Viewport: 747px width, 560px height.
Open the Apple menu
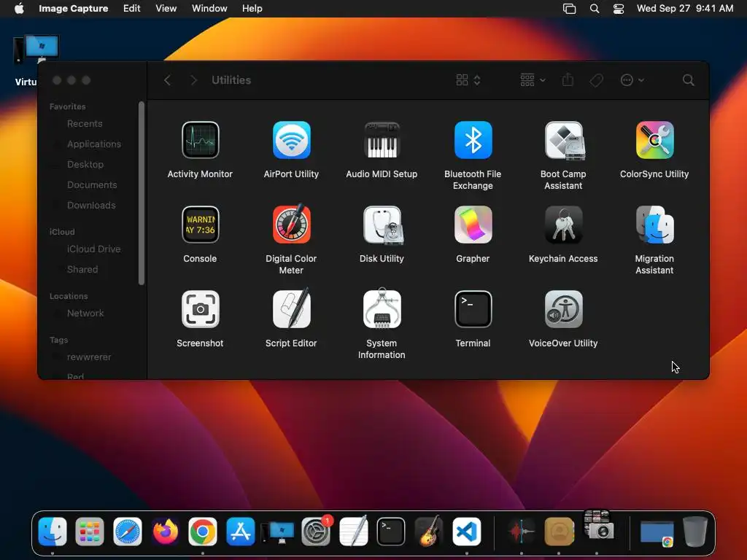pos(19,9)
